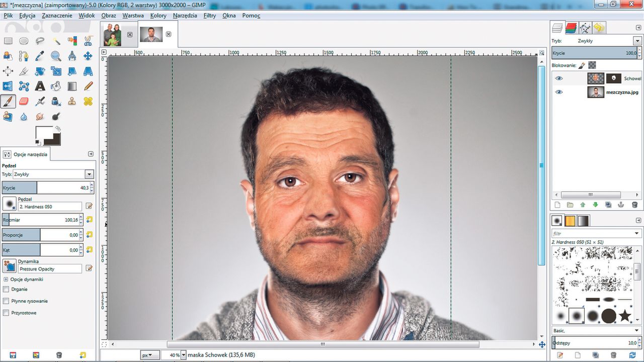Click the Schowek layer mask thumbnail
The image size is (644, 362).
613,78
